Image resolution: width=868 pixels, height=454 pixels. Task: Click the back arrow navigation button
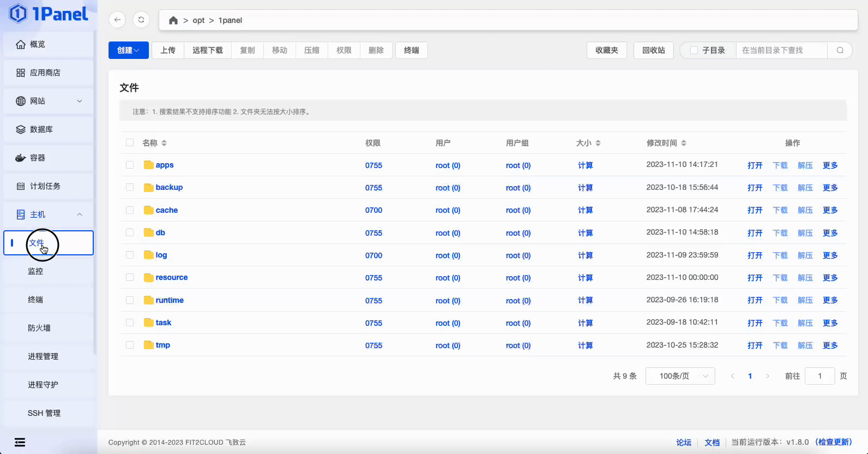[117, 20]
